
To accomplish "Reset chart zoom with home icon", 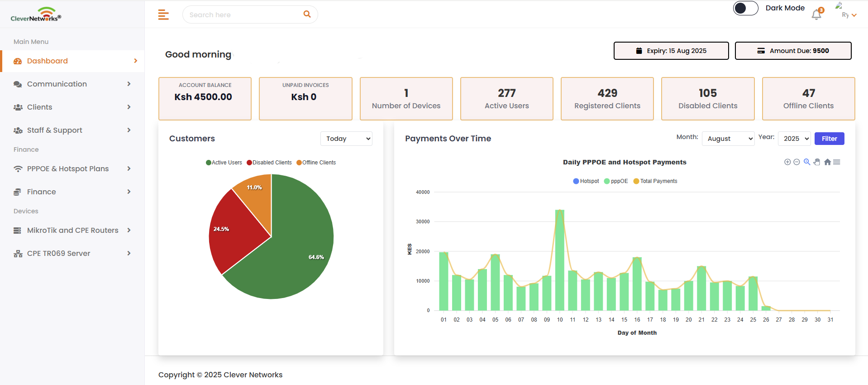I will coord(827,162).
